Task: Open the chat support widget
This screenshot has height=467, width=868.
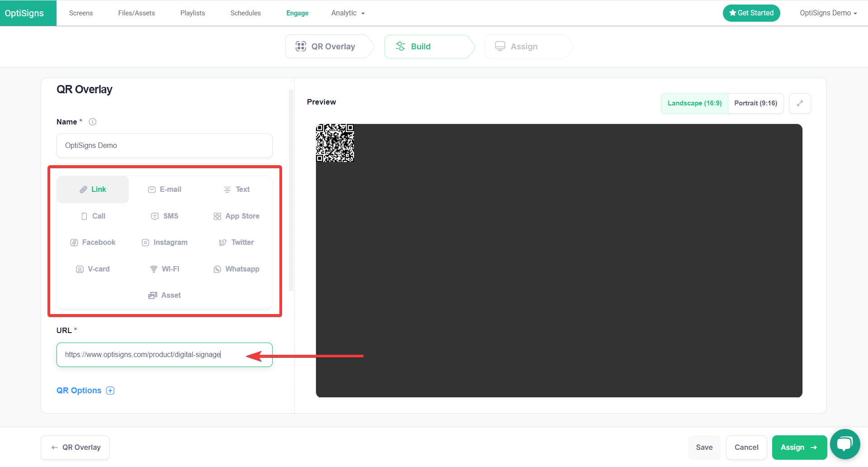Action: click(845, 444)
